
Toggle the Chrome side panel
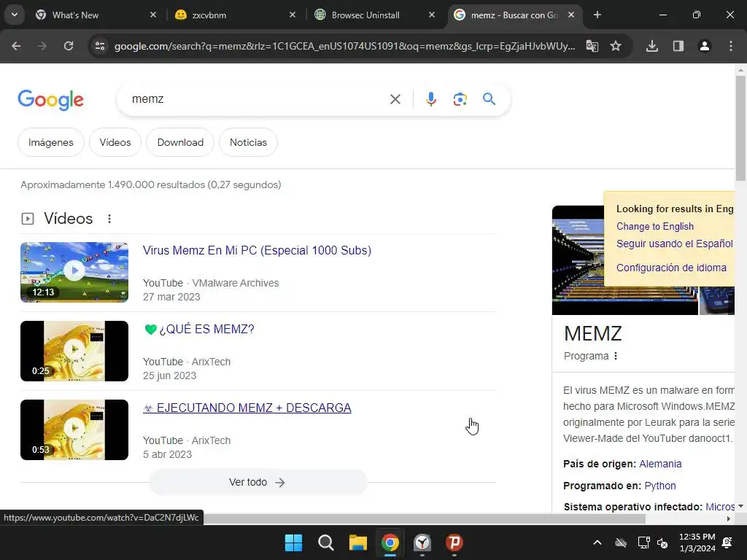(x=678, y=46)
